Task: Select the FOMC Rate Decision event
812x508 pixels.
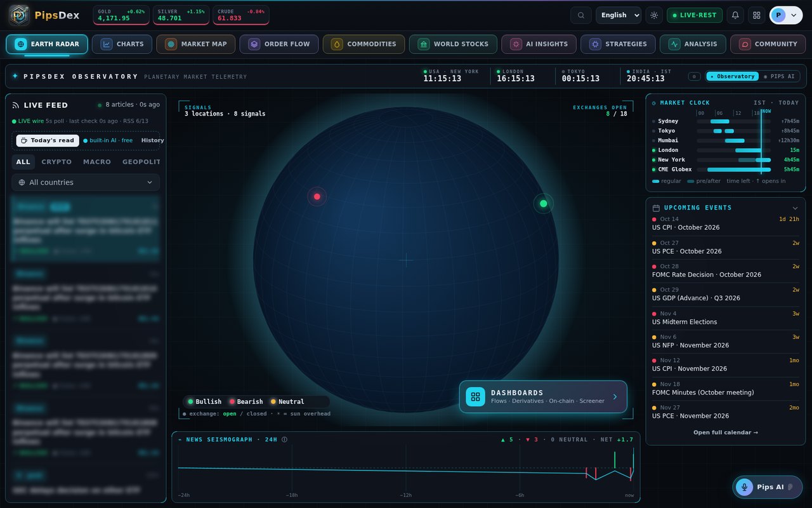Action: 726,271
